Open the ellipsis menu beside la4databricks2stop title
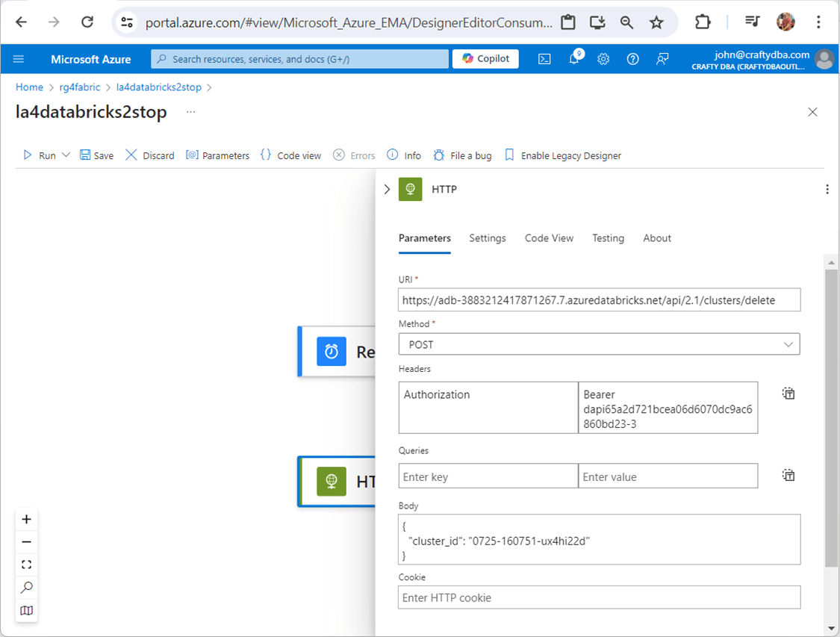Viewport: 840px width, 637px height. click(x=190, y=112)
